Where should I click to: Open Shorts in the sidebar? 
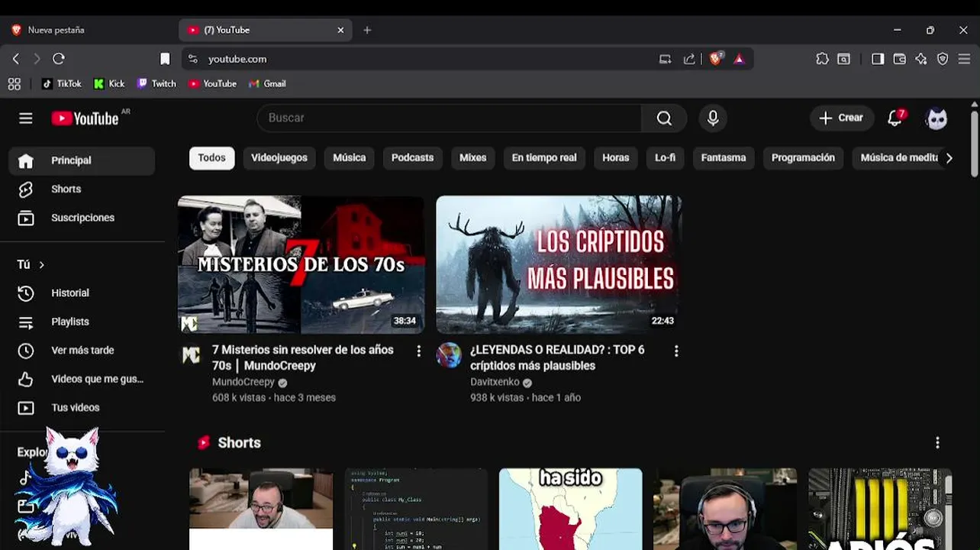pyautogui.click(x=82, y=189)
